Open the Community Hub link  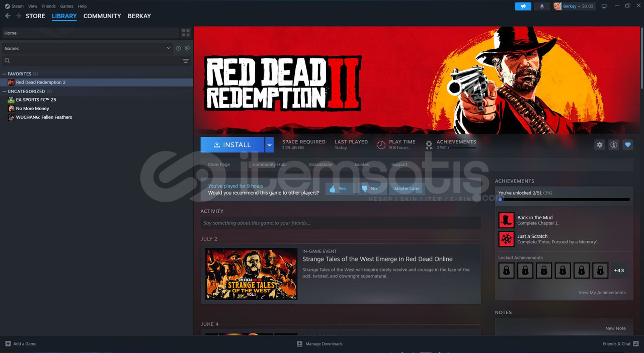click(269, 164)
